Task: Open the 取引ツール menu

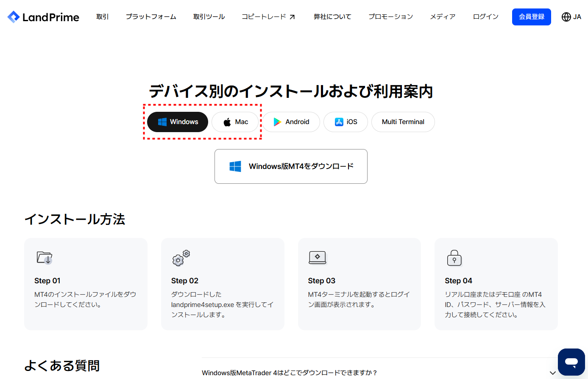Action: click(x=209, y=17)
